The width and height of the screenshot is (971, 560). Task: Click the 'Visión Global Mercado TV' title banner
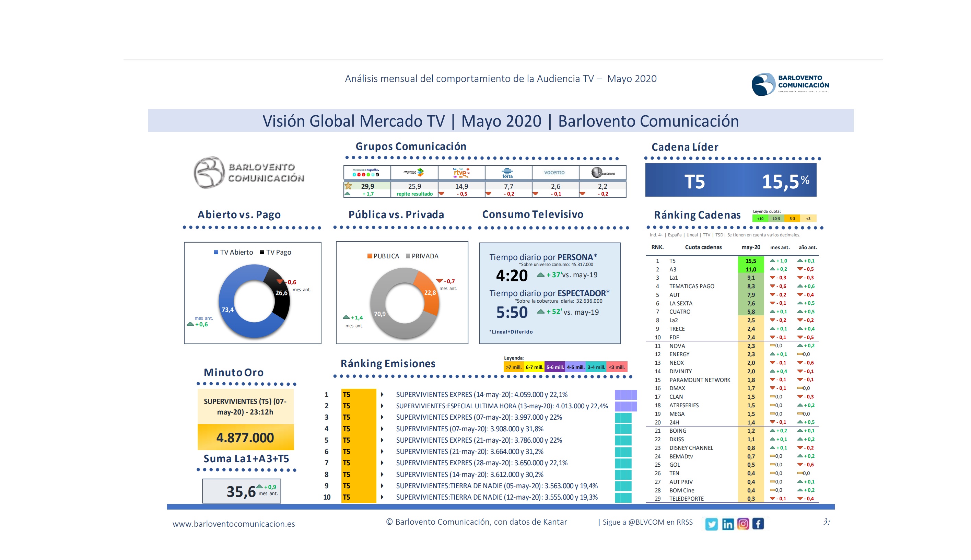[x=501, y=121]
